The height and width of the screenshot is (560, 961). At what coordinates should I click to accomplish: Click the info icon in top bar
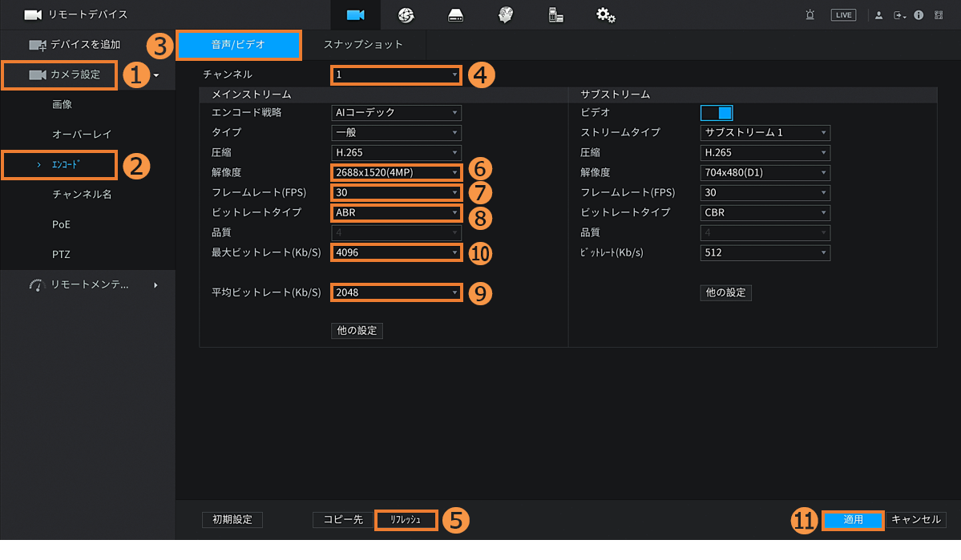tap(919, 15)
